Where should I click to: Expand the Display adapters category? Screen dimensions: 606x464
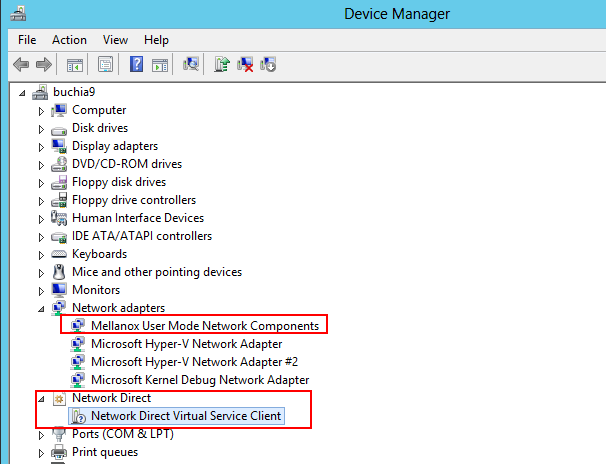(x=41, y=146)
